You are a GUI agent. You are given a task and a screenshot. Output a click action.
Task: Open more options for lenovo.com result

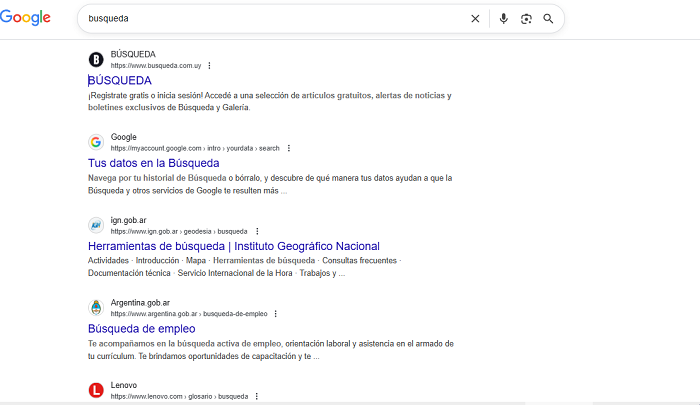[x=257, y=396]
